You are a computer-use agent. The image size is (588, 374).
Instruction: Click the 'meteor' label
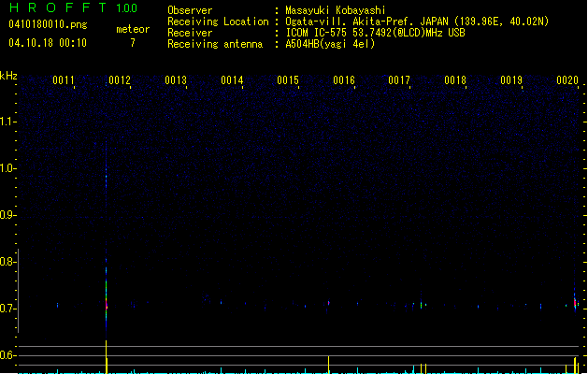[x=133, y=29]
